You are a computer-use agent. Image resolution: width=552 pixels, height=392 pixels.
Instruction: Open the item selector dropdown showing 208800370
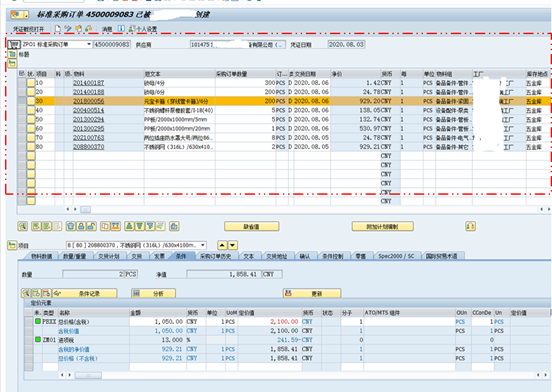[203, 245]
